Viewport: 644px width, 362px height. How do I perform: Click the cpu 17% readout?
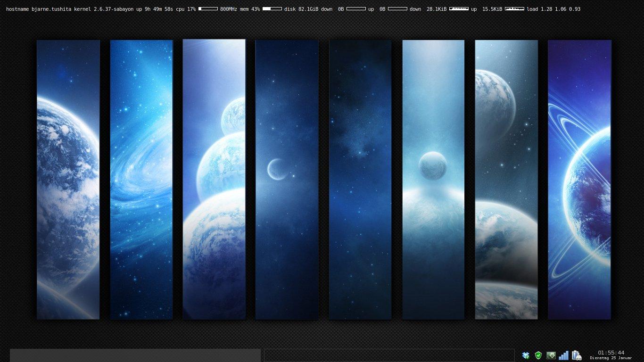pos(186,9)
